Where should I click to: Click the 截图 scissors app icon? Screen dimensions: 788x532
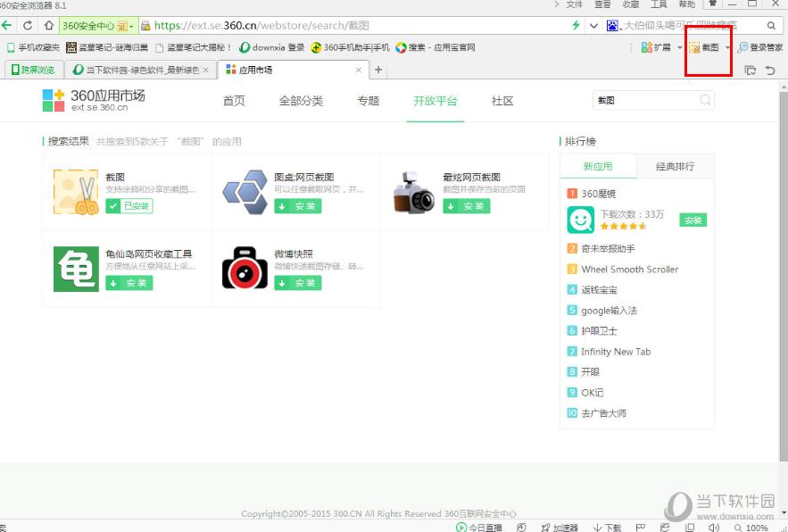(x=76, y=192)
